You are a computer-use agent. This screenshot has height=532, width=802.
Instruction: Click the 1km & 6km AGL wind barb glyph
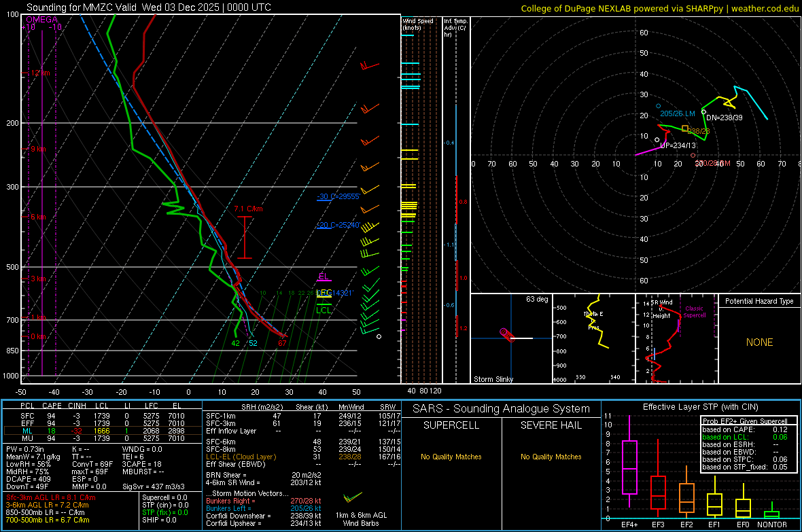(353, 497)
